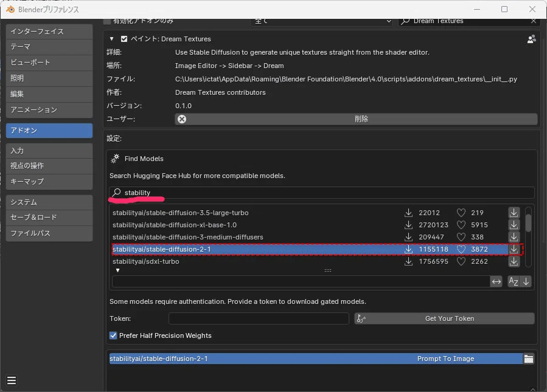
Task: Open the アニメーション preferences section
Action: coord(49,110)
